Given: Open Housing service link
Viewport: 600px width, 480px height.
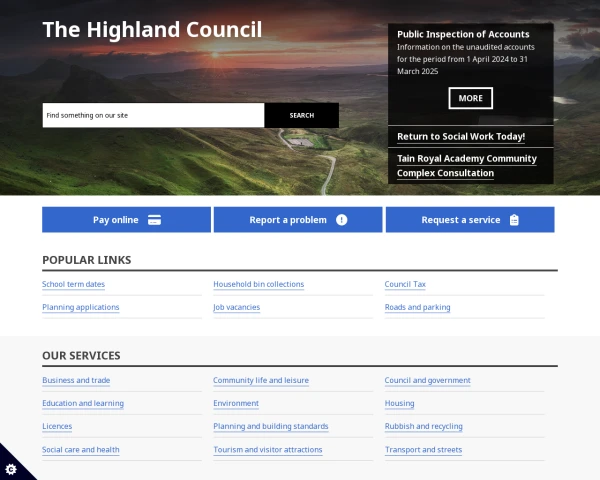Looking at the screenshot, I should click(x=399, y=403).
